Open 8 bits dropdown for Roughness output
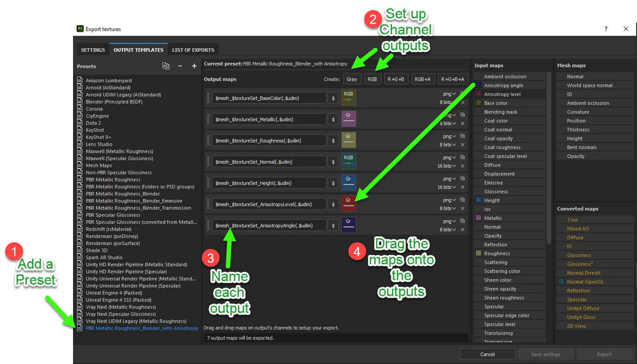 tap(448, 145)
